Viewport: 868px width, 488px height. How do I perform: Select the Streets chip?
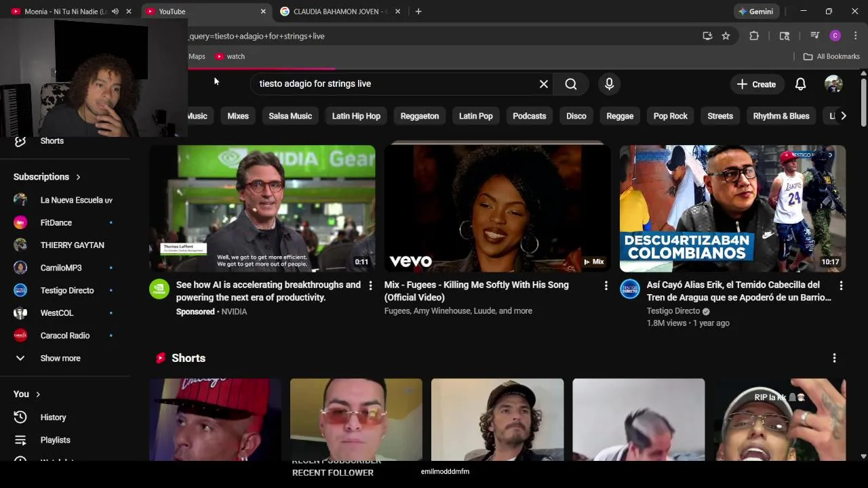point(720,116)
